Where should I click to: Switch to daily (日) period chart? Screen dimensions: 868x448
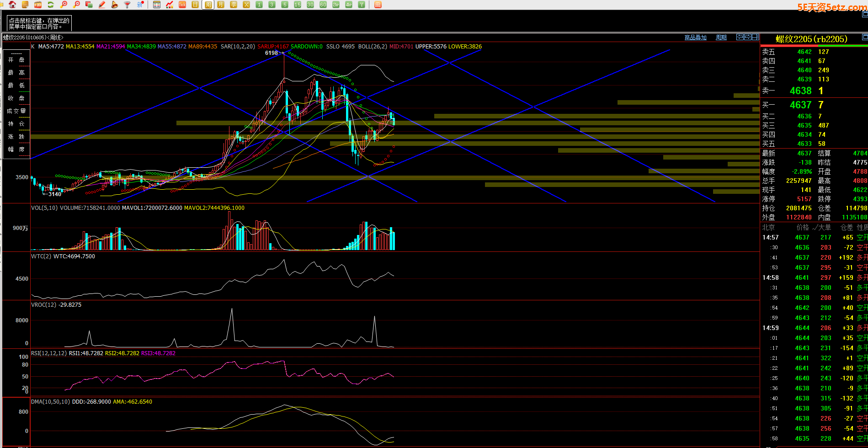(195, 5)
